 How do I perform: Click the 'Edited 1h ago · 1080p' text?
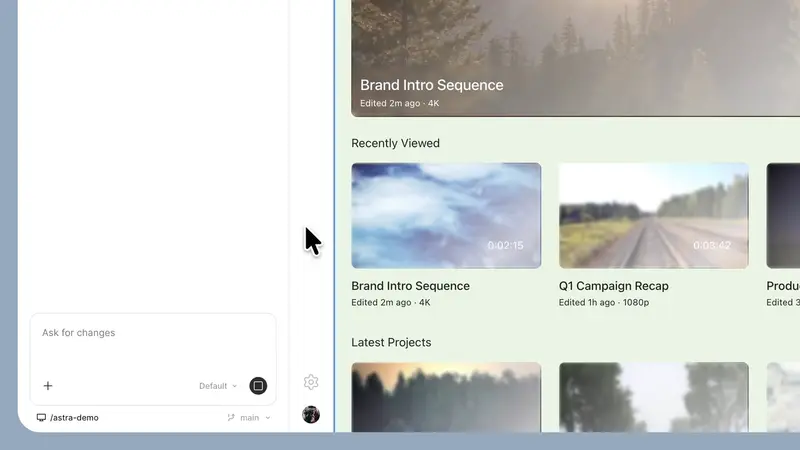(x=604, y=303)
